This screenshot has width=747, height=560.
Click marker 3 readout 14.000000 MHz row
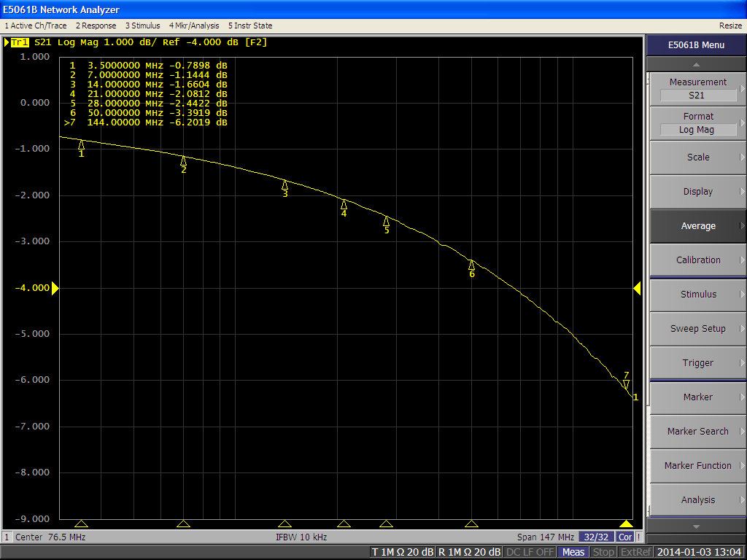[148, 85]
